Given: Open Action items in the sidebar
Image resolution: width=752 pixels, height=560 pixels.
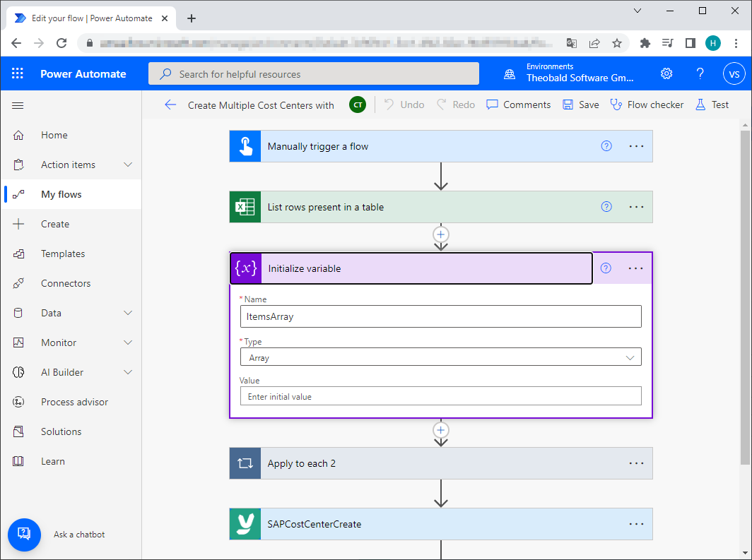Looking at the screenshot, I should pyautogui.click(x=68, y=165).
